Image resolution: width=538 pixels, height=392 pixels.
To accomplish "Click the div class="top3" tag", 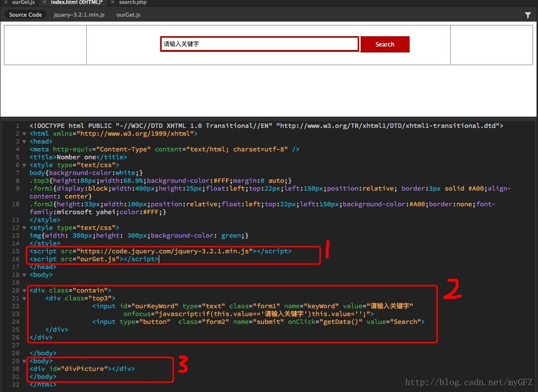I will click(x=80, y=298).
